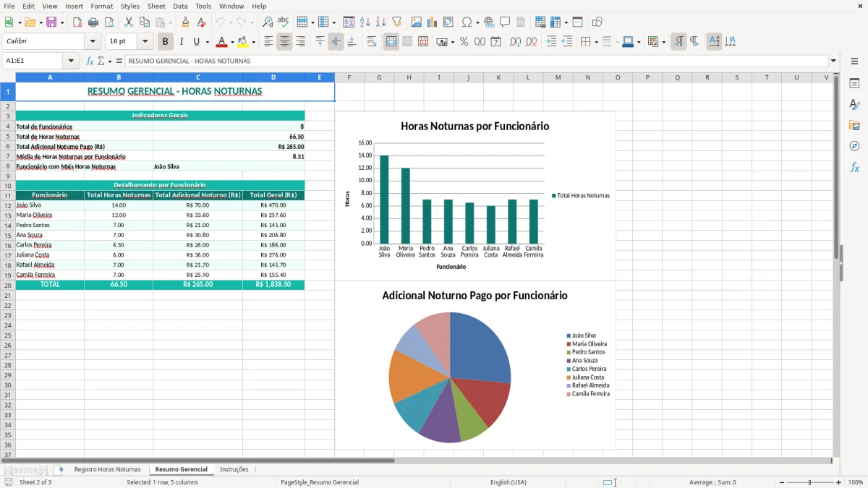
Task: Align text left
Action: pos(268,42)
